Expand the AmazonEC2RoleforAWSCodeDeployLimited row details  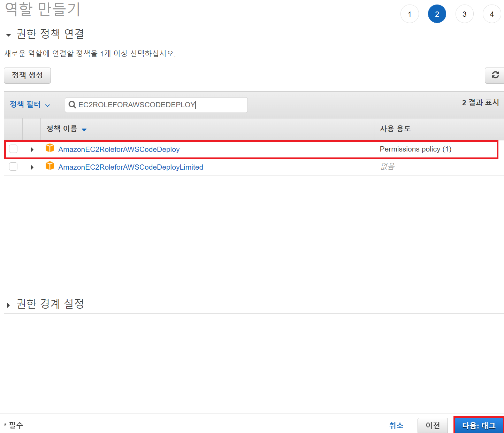pyautogui.click(x=32, y=167)
